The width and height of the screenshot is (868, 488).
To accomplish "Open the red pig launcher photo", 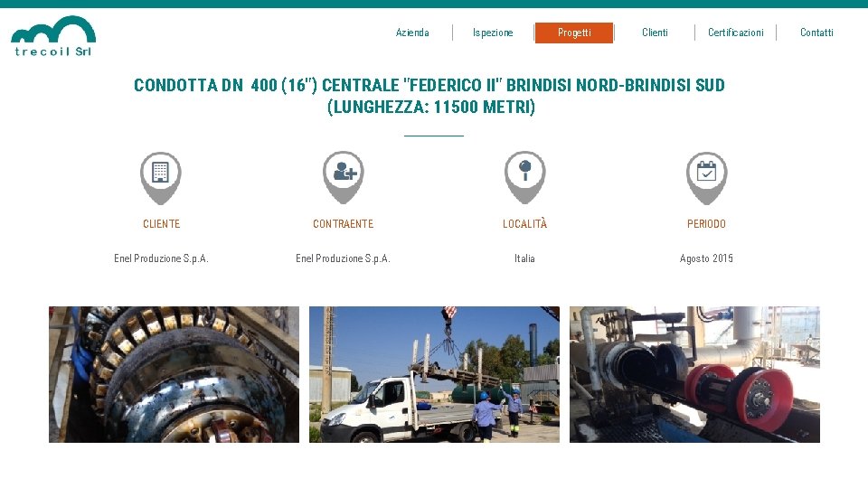I will [x=694, y=374].
